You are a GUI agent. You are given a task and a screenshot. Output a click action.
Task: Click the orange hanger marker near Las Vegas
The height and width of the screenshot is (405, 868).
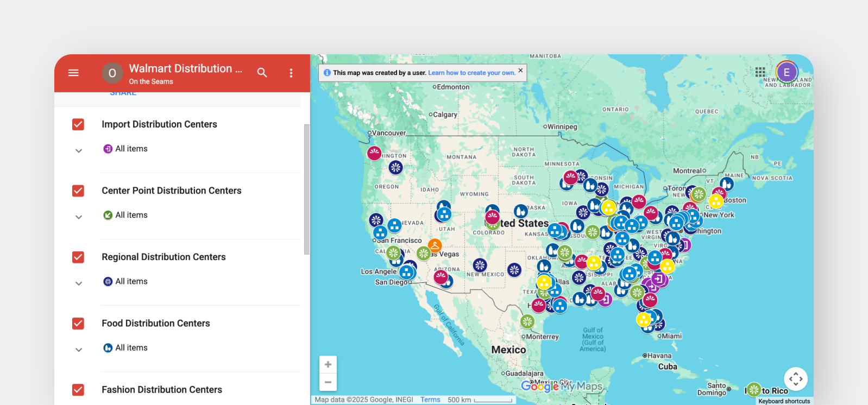[435, 245]
